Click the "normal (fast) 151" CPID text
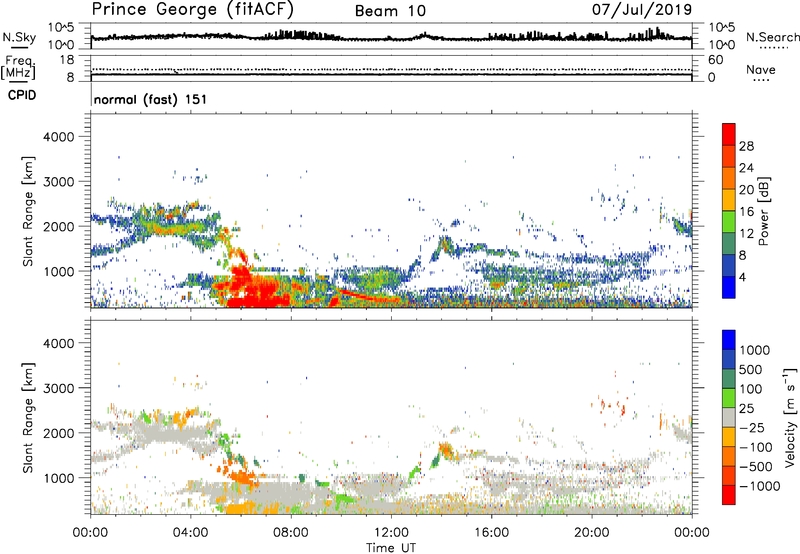This screenshot has height=554, width=800. [x=151, y=99]
